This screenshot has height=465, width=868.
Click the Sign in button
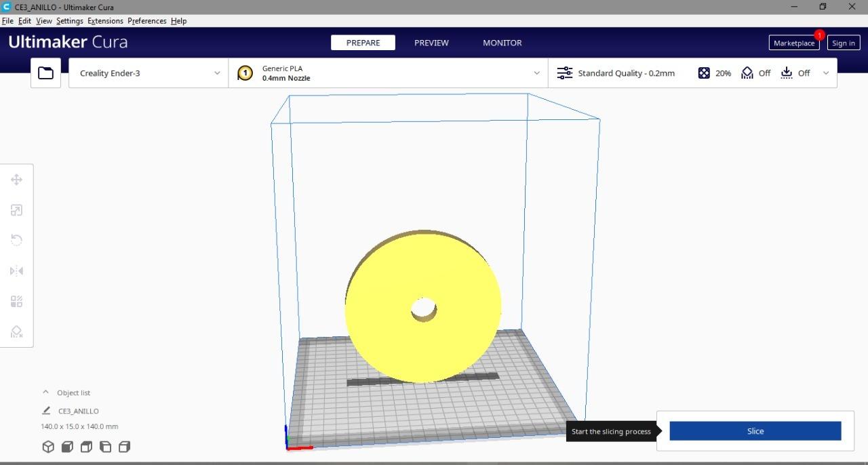point(844,43)
